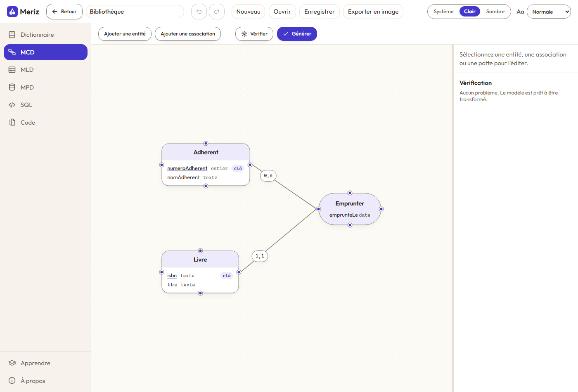Click the Générer button
This screenshot has height=392, width=578.
(297, 34)
